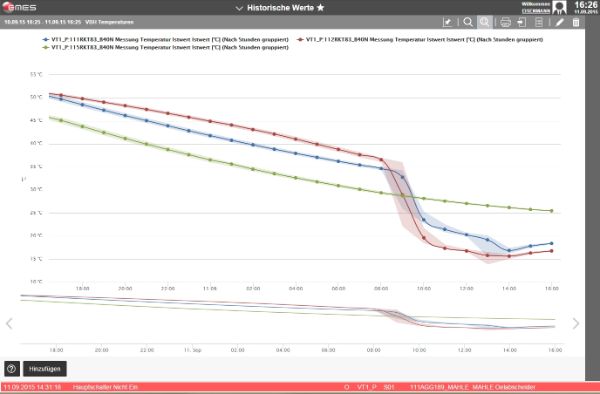This screenshot has height=394, width=600.
Task: Mark Historische Werte as favorite with star
Action: (320, 8)
